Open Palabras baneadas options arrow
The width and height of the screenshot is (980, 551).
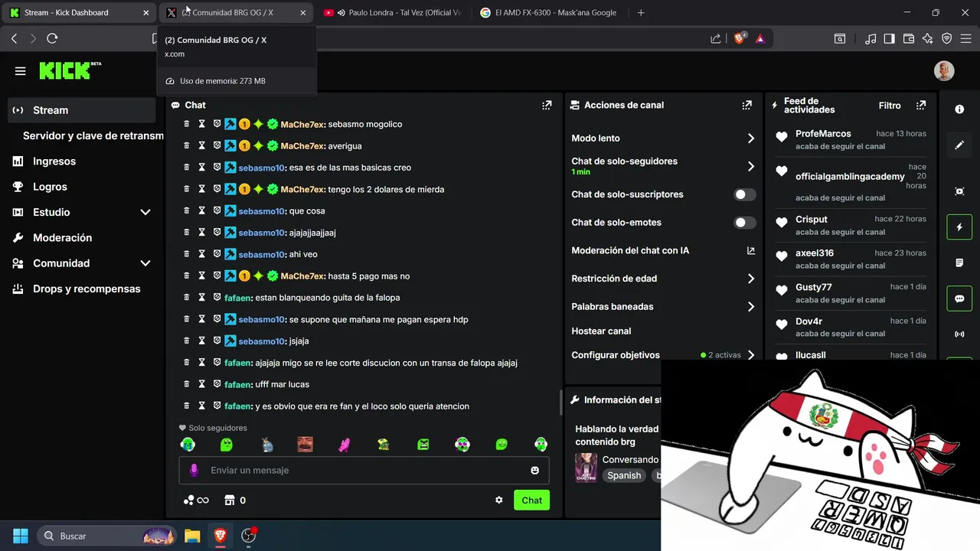click(750, 307)
